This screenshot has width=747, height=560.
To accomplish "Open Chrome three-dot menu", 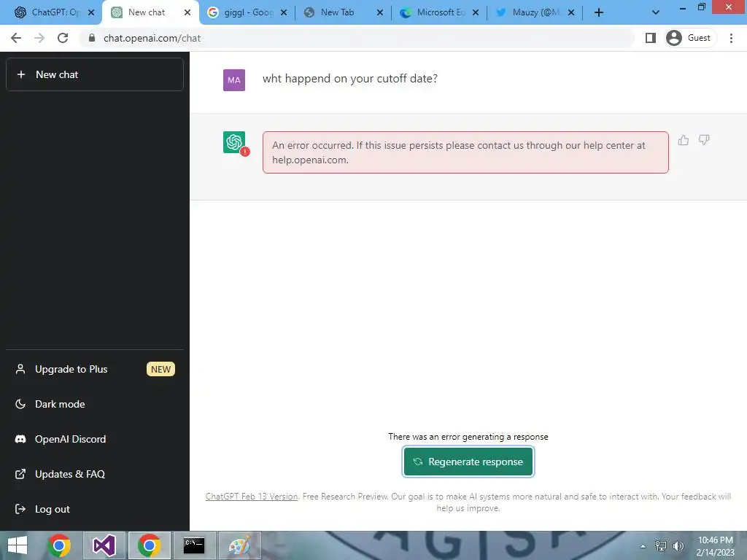I will (x=731, y=38).
